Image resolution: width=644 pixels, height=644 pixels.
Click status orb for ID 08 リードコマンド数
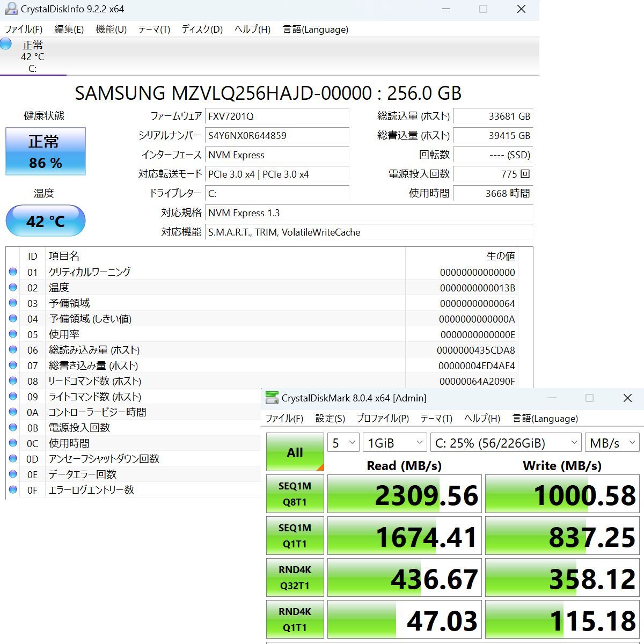[x=13, y=381]
